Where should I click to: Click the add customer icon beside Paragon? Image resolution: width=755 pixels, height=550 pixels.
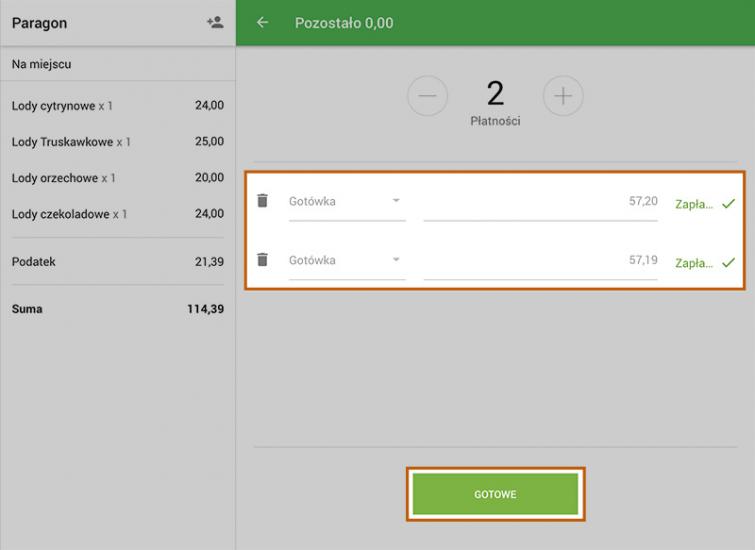coord(214,22)
